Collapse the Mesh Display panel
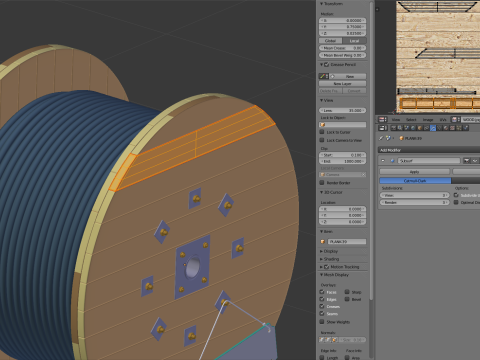 point(322,275)
